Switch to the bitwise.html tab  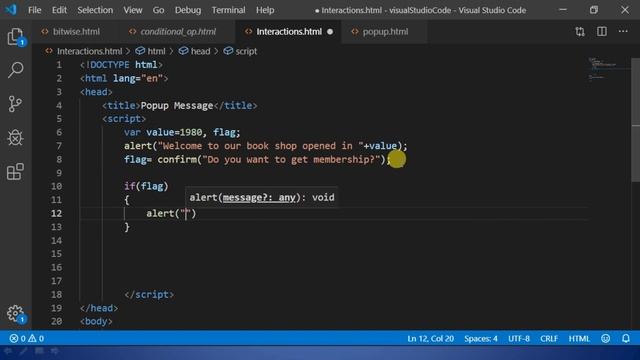[76, 31]
